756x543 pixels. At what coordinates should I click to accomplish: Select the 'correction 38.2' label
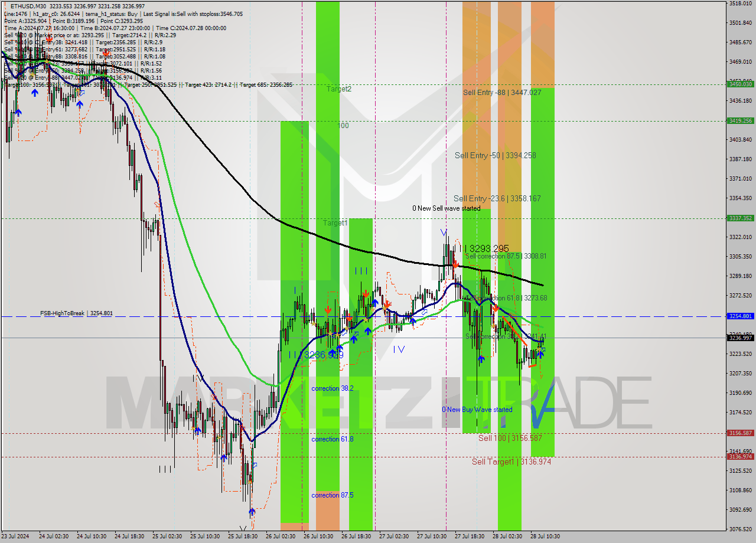(x=333, y=388)
